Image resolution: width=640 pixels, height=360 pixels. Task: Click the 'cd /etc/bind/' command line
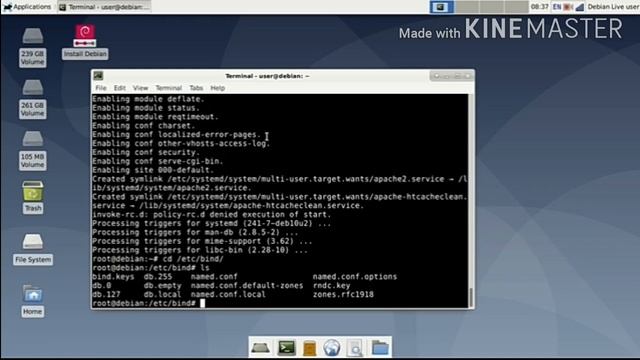point(158,259)
